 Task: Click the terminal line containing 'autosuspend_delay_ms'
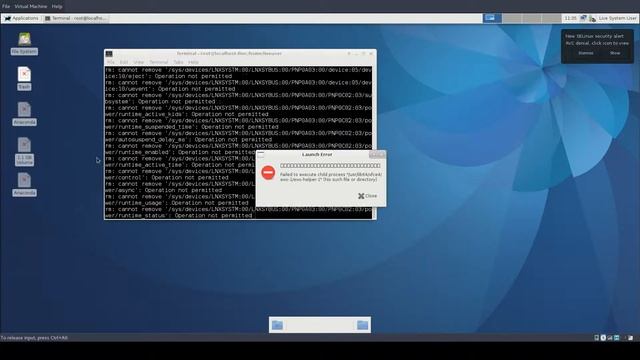(188, 140)
